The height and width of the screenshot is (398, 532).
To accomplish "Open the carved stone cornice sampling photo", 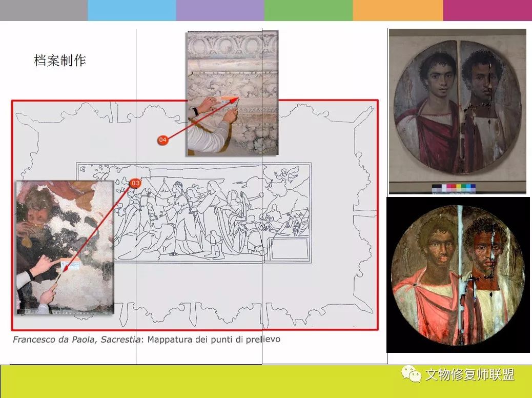I will [x=233, y=93].
